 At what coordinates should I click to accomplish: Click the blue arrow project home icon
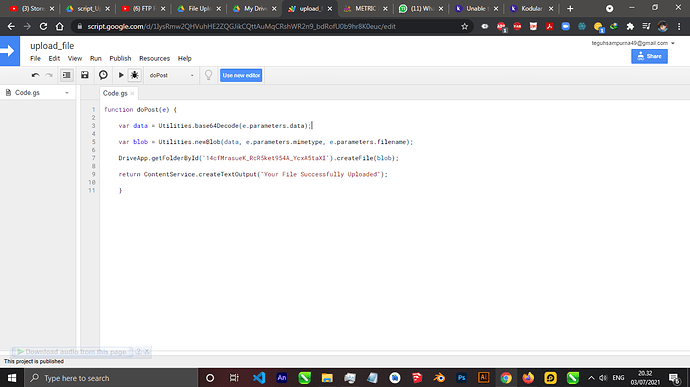pos(10,51)
